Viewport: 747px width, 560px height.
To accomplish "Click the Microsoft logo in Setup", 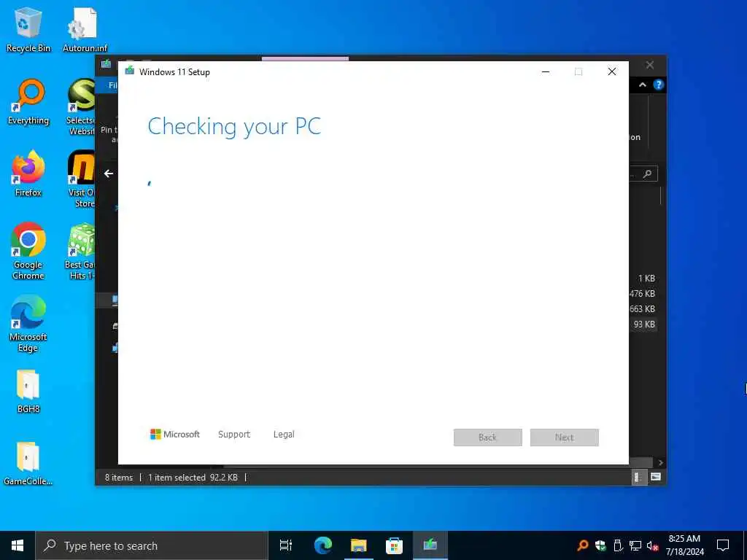I will point(175,435).
